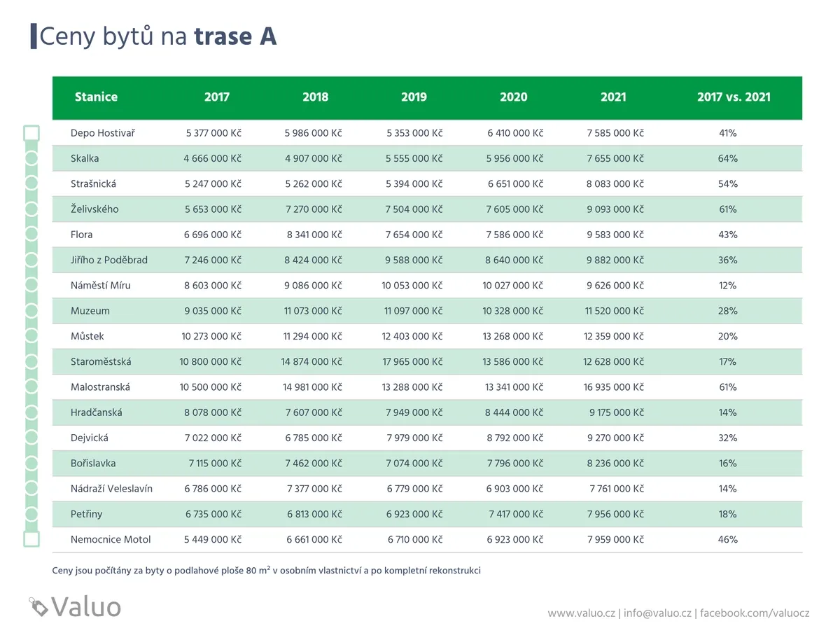Image resolution: width=840 pixels, height=626 pixels.
Task: Click the Želivského station name
Action: [94, 209]
